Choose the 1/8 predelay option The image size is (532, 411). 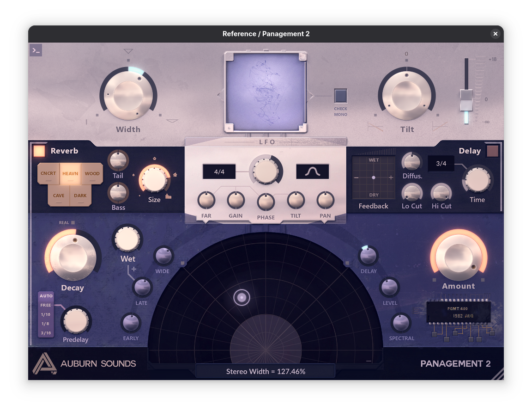46,324
